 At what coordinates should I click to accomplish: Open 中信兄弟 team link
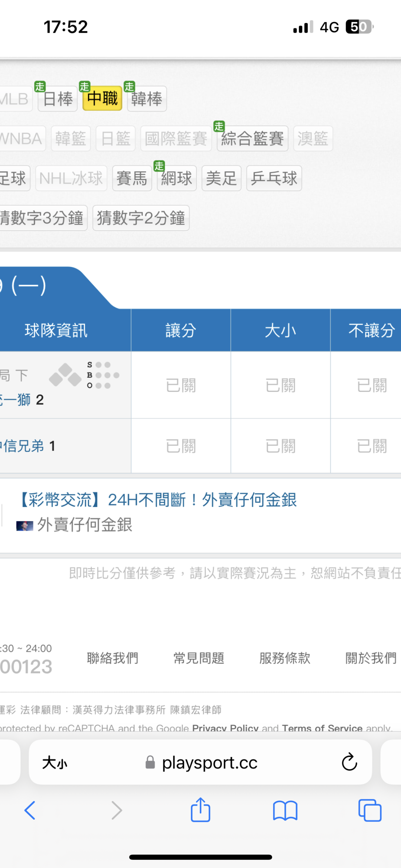pyautogui.click(x=22, y=446)
